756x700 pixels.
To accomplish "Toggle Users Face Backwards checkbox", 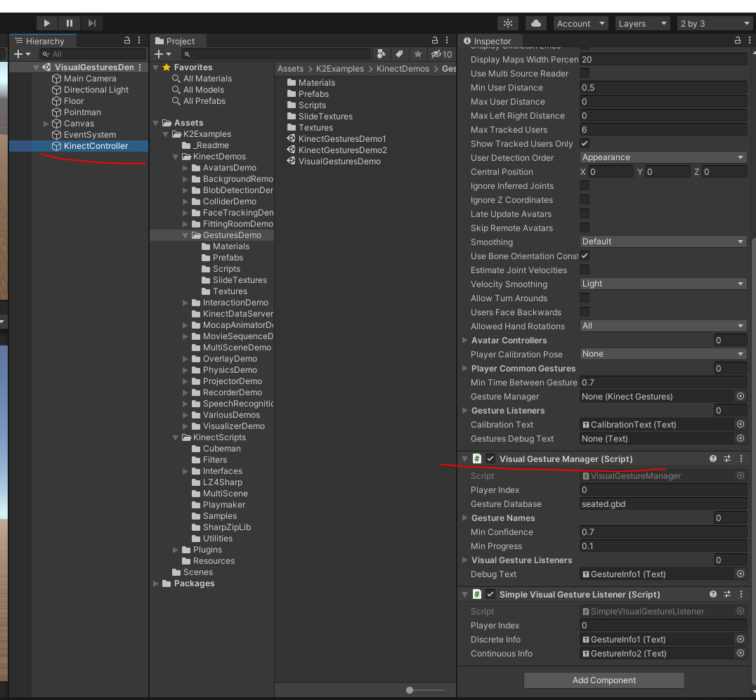I will (585, 312).
